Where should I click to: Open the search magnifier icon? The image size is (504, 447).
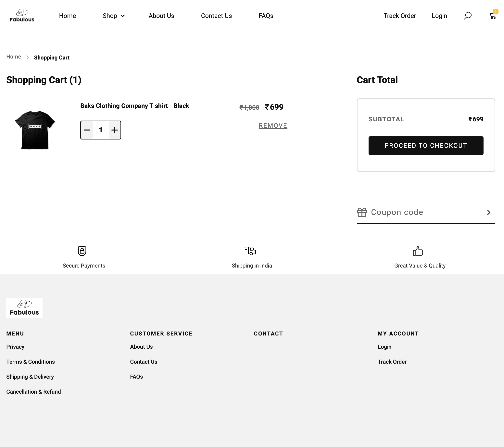pyautogui.click(x=468, y=16)
